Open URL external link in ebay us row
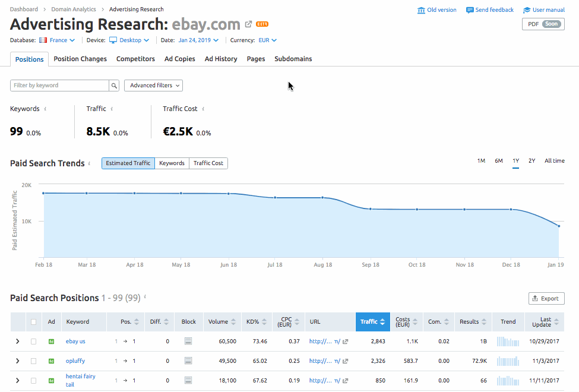Viewport: 579px width, 392px height. [345, 342]
